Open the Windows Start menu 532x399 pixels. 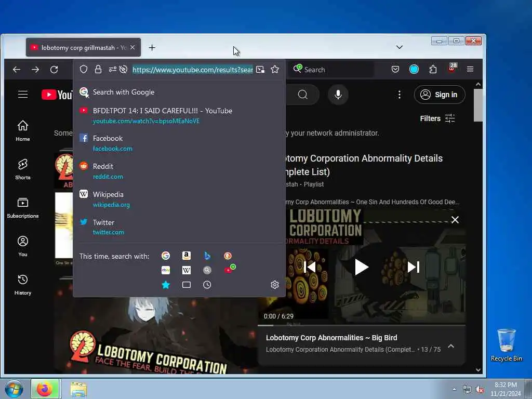[x=14, y=389]
